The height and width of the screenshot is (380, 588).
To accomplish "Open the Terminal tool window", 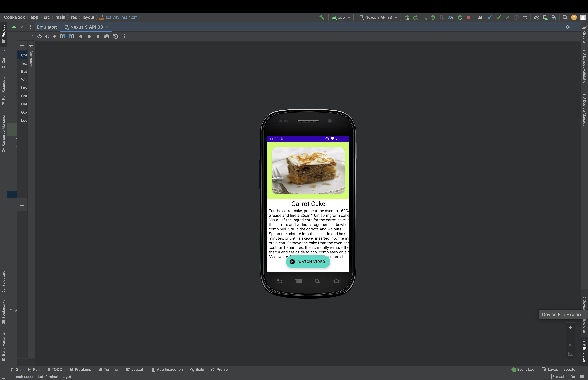I will tap(109, 369).
